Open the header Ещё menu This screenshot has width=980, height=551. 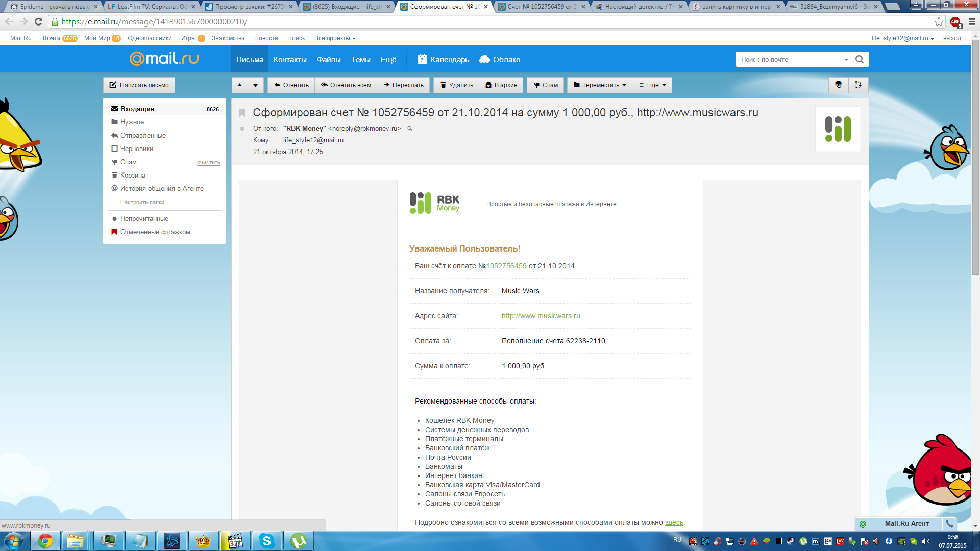[388, 59]
